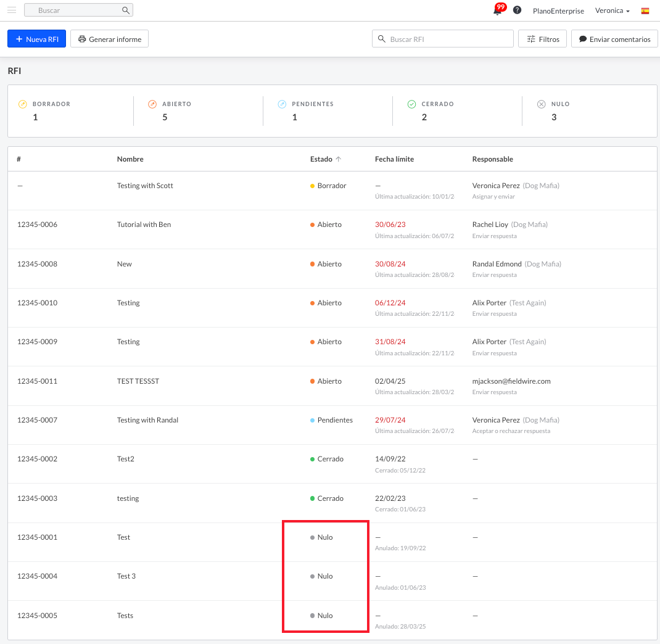Select PlanoEnterprise in the top bar
The width and height of the screenshot is (660, 644).
pos(558,10)
